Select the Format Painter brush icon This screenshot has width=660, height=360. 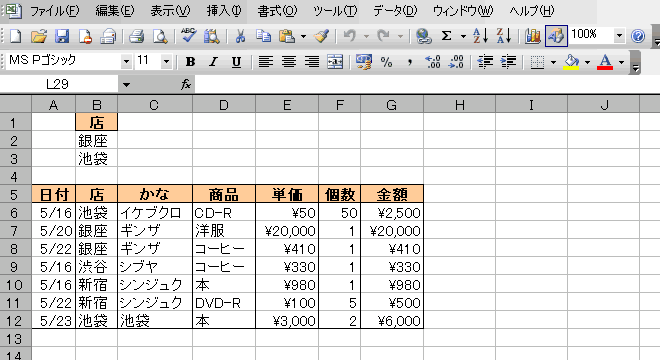pos(322,36)
